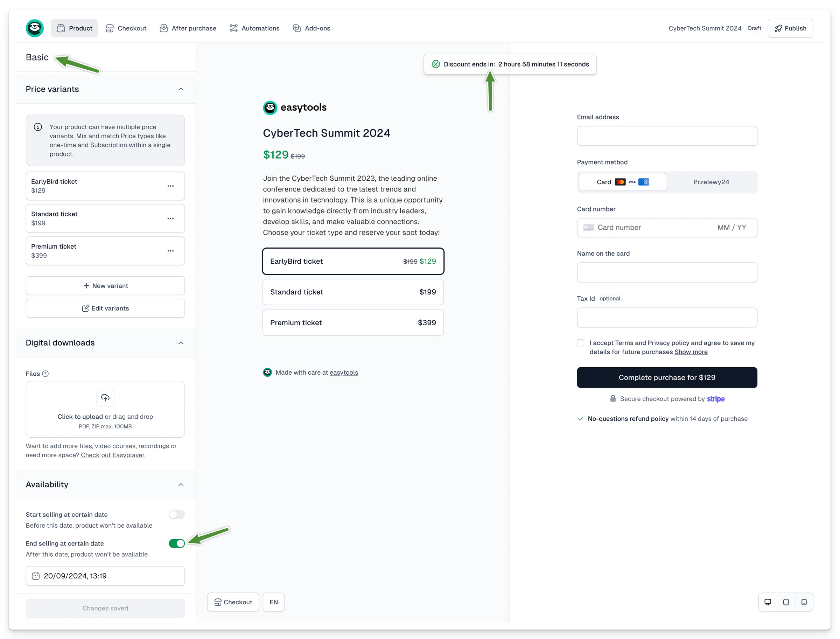Select Przelewy24 payment method

[x=711, y=182]
